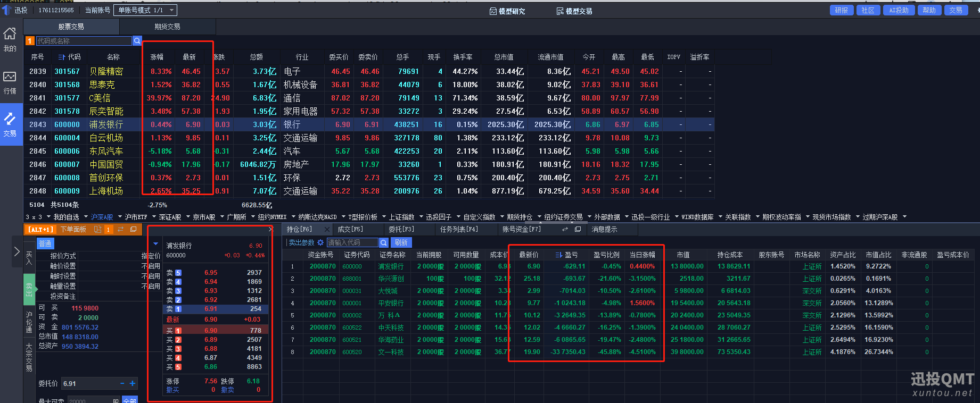Close the quote depth panel with the X

coord(270,229)
